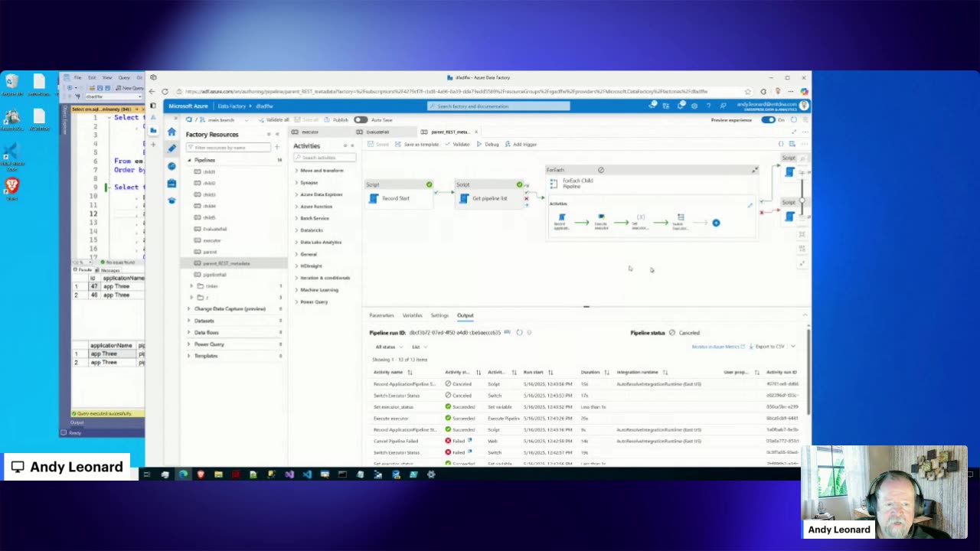
Task: Copy the pipeline run ID with copy icon
Action: (x=507, y=332)
